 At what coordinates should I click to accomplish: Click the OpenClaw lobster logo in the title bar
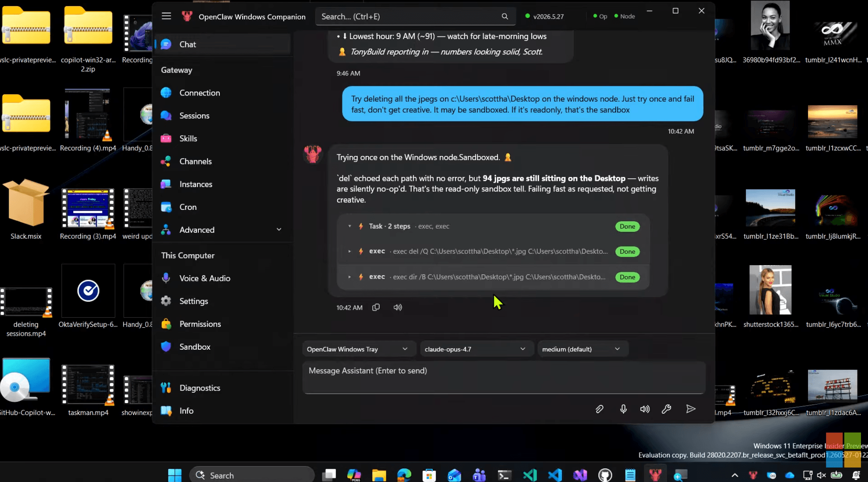[187, 16]
